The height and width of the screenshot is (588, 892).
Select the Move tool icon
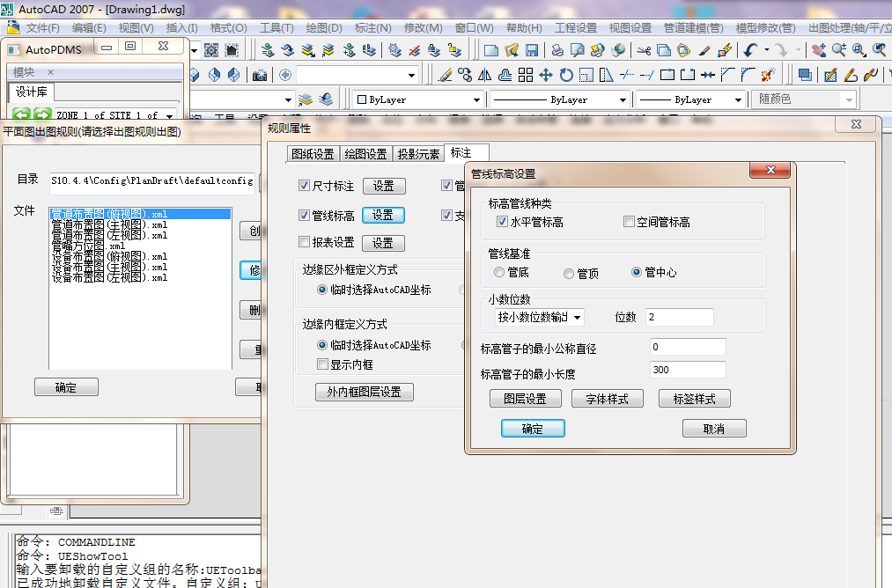546,75
